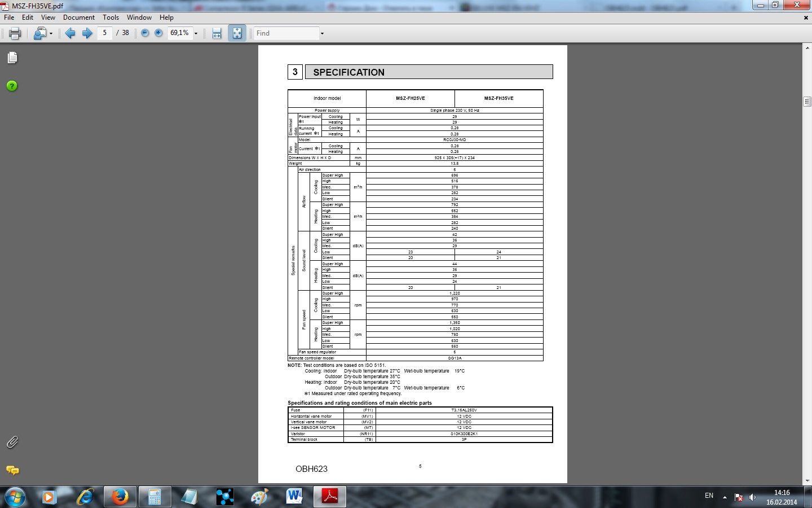Open Paint from the taskbar
Screen dimensions: 812x508
coord(259,497)
